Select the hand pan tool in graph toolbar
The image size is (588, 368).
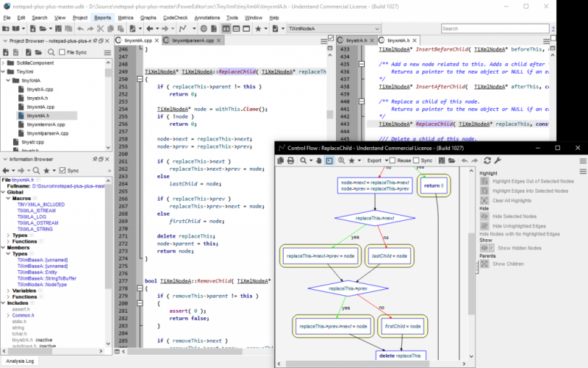[x=318, y=160]
